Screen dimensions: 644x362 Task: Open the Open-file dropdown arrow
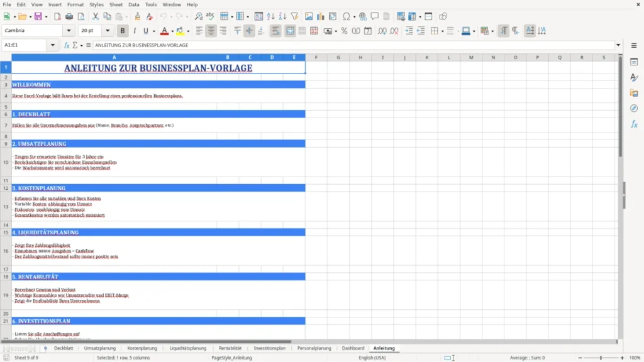30,17
